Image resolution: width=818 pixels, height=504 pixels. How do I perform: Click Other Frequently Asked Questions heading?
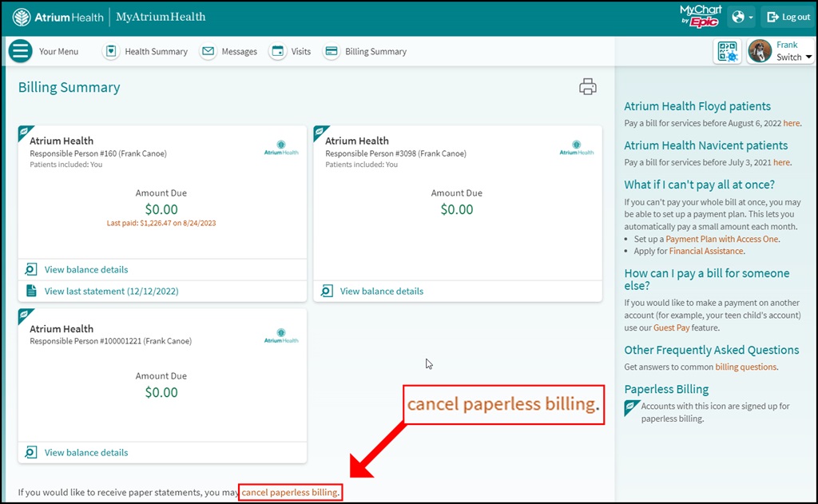click(x=712, y=350)
